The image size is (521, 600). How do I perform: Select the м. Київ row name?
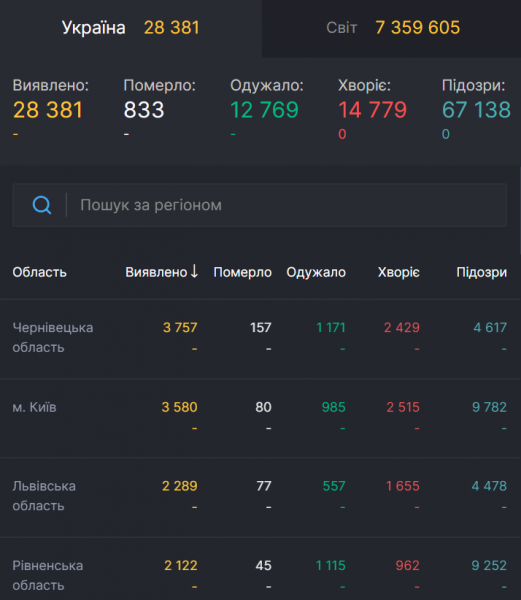34,407
